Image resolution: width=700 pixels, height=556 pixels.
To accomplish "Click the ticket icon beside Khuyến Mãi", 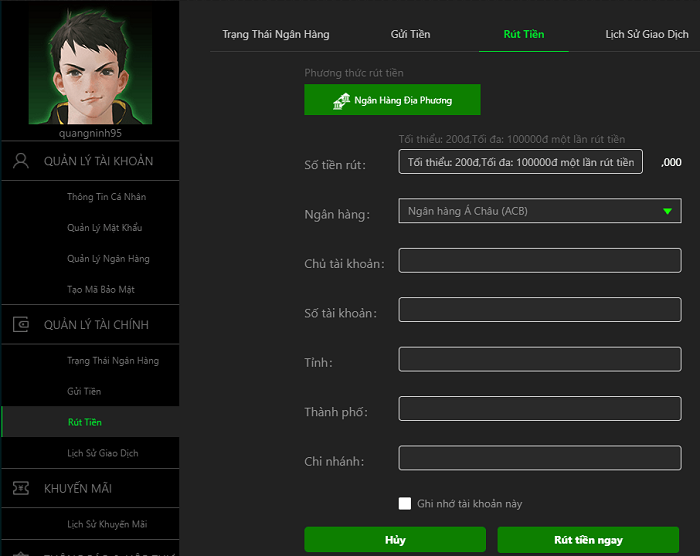I will 21,488.
